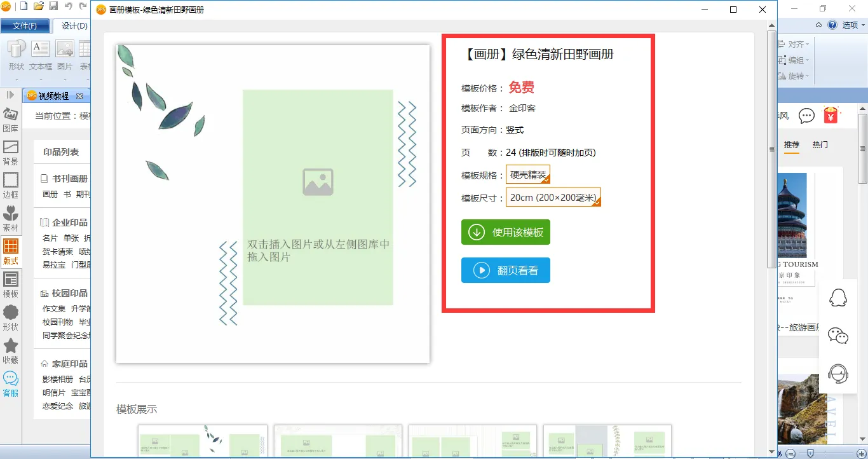Open the 图库 gallery in the sidebar
This screenshot has height=459, width=868.
(11, 120)
